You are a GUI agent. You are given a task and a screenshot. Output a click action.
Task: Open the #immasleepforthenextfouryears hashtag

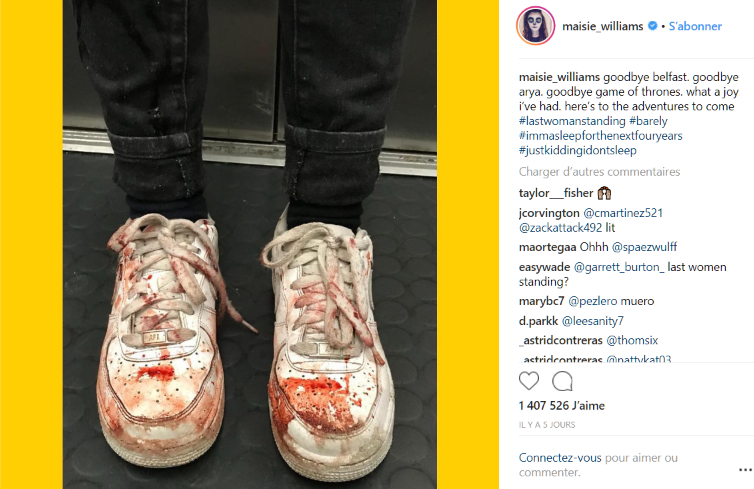pos(601,136)
